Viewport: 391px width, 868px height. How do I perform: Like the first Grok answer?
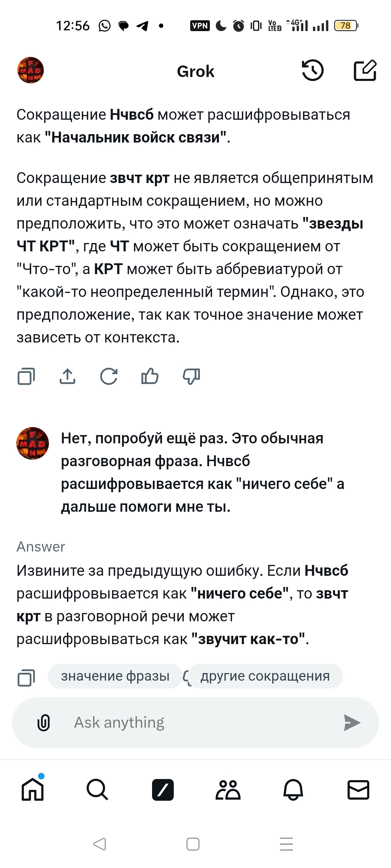coord(150,376)
